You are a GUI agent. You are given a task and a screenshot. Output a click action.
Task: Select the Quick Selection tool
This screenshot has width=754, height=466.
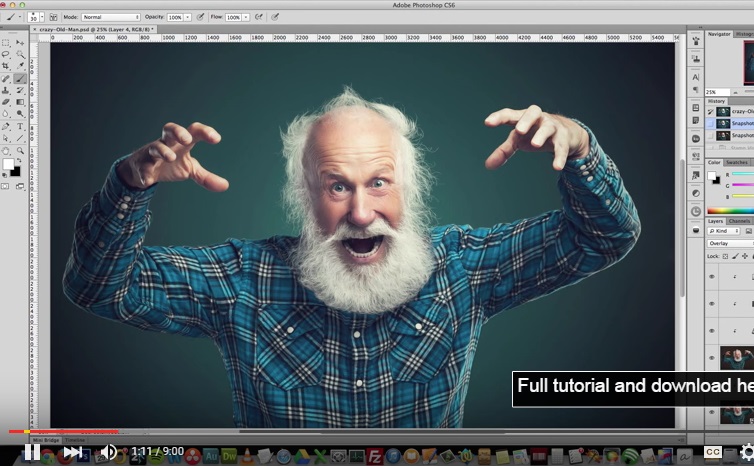(20, 54)
